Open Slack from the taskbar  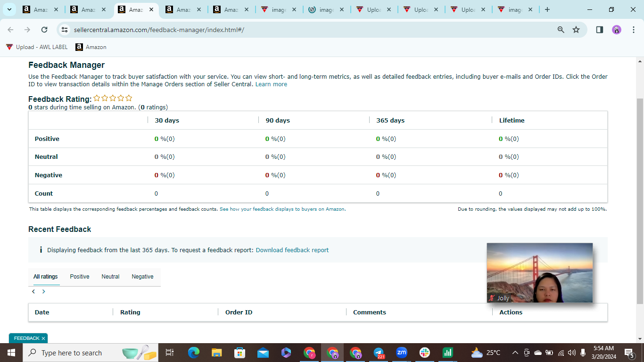pos(425,353)
